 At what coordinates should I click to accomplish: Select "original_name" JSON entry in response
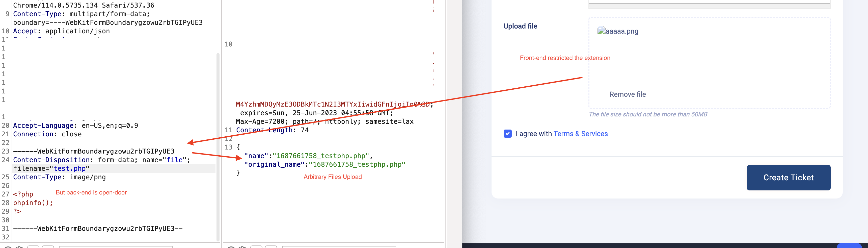(324, 165)
